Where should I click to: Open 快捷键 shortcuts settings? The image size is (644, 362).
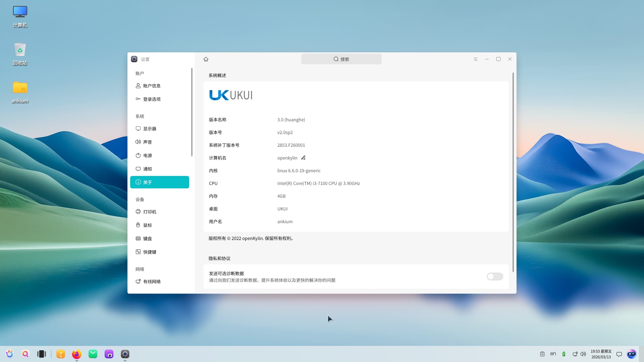tap(150, 252)
